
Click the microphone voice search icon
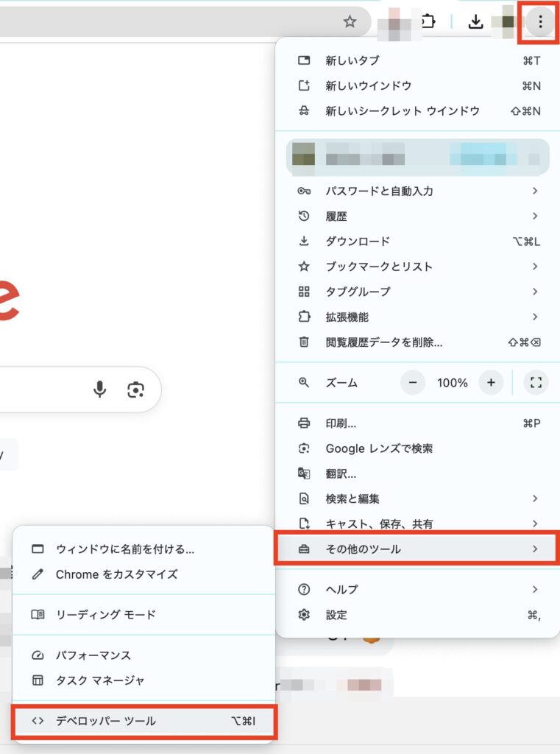tap(100, 390)
